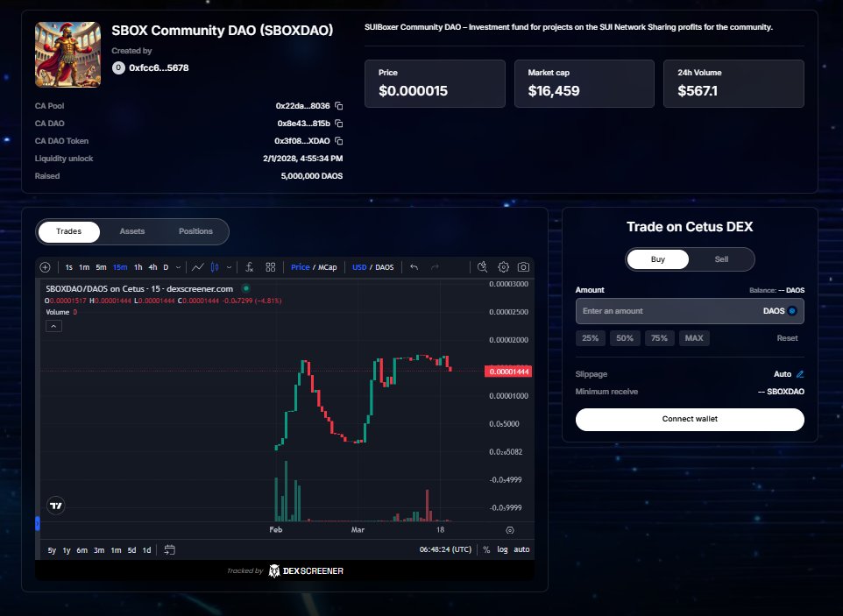843x616 pixels.
Task: Copy the CA DAO Token address
Action: coord(339,141)
